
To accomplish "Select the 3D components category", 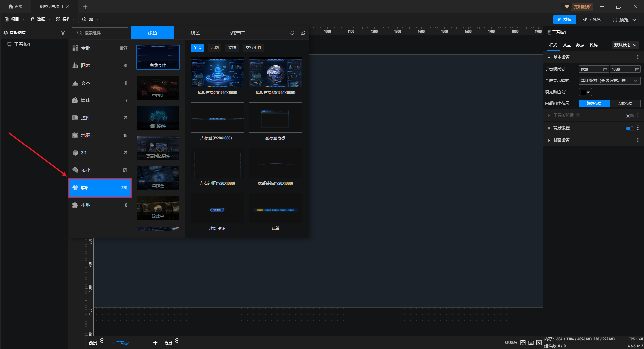I will pyautogui.click(x=100, y=153).
